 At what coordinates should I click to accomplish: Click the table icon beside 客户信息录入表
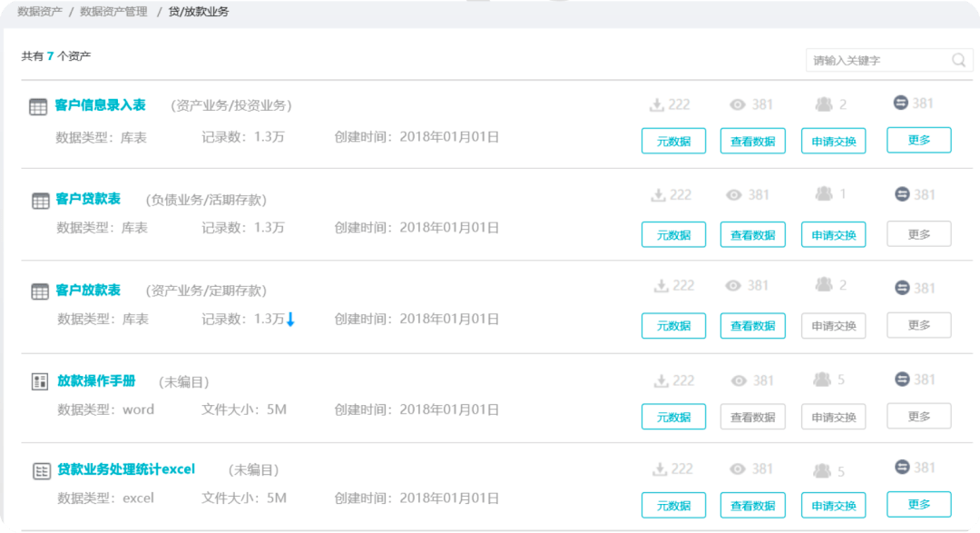tap(38, 106)
